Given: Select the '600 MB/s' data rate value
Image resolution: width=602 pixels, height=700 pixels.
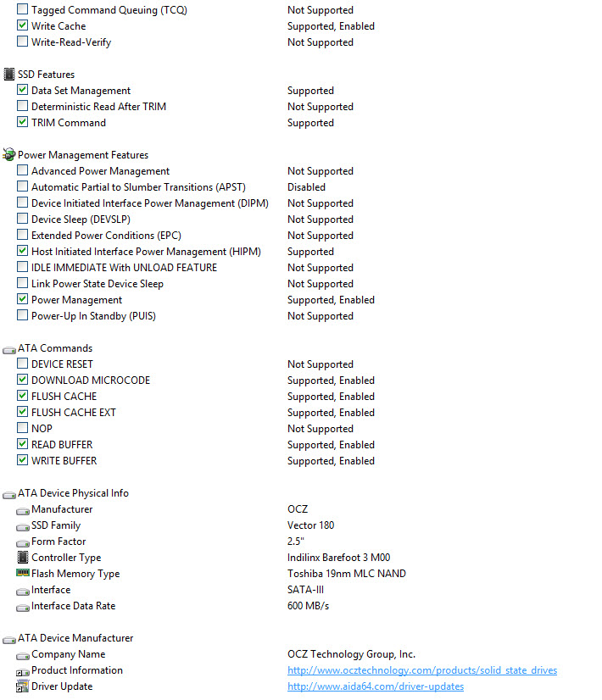Looking at the screenshot, I should (308, 606).
